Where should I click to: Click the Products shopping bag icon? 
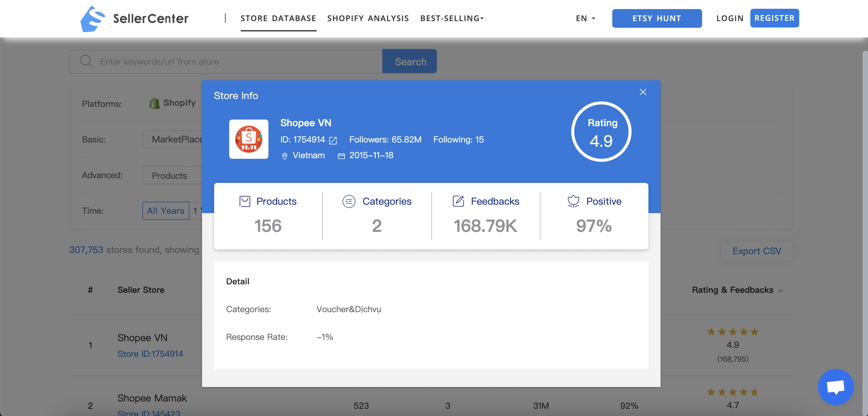coord(245,201)
